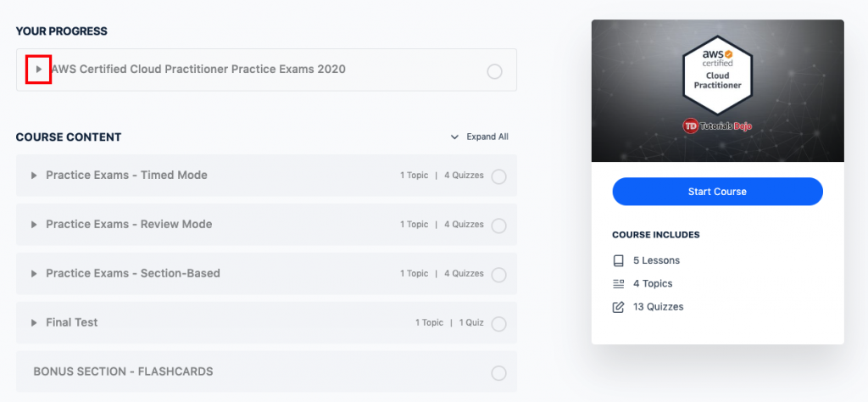
Task: Click the Quizzes pencil icon
Action: coord(618,306)
